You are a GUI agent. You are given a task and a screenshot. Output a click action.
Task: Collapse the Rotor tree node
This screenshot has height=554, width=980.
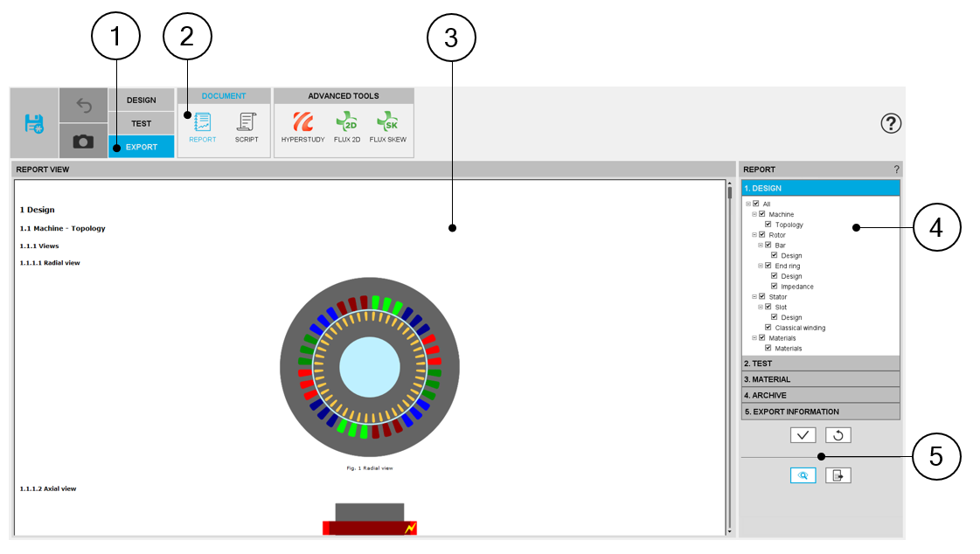click(754, 235)
